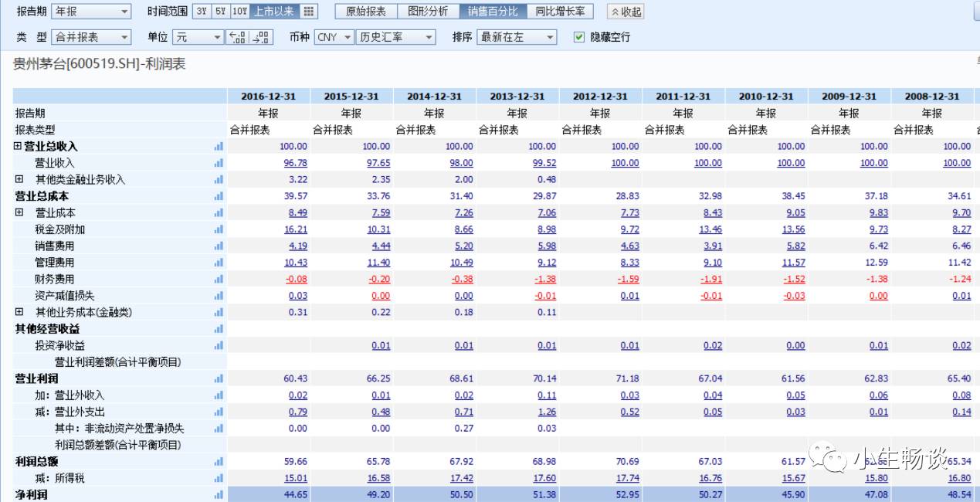Image resolution: width=980 pixels, height=502 pixels.
Task: Open chart icon for 投资净收益 row
Action: click(219, 345)
